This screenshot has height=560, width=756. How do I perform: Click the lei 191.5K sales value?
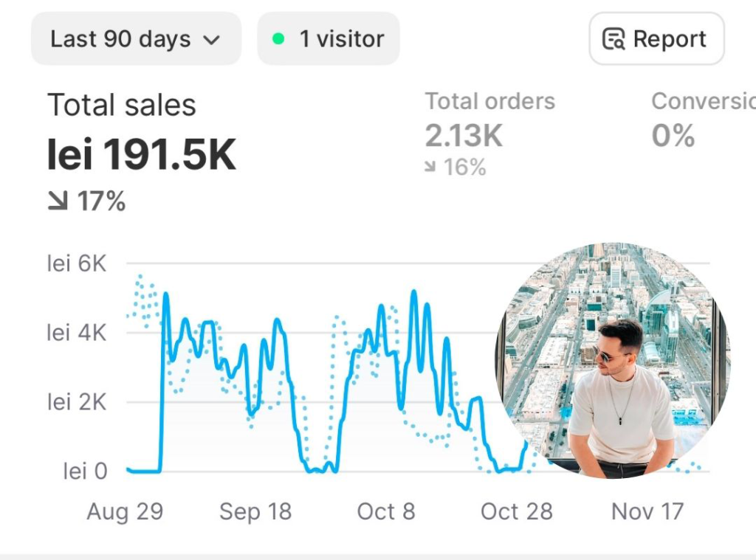pyautogui.click(x=142, y=155)
